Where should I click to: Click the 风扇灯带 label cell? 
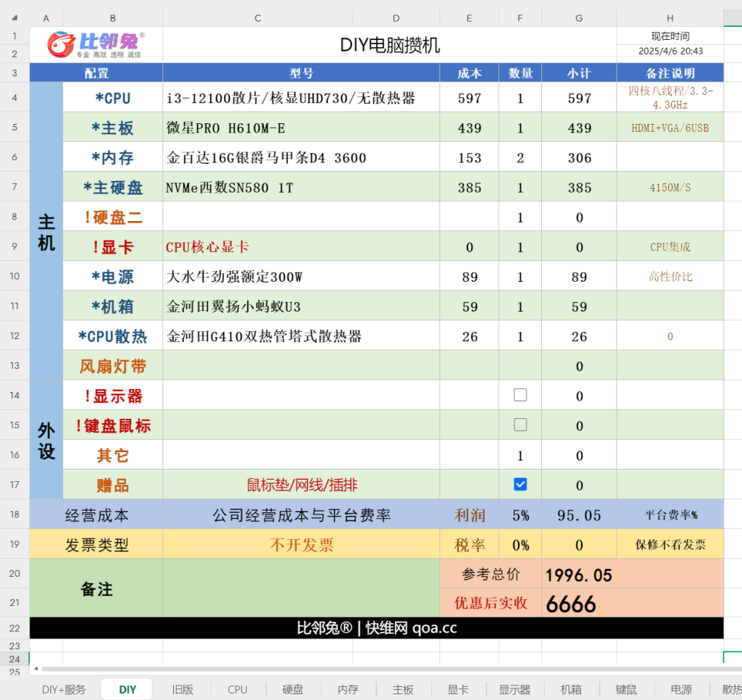pyautogui.click(x=112, y=366)
